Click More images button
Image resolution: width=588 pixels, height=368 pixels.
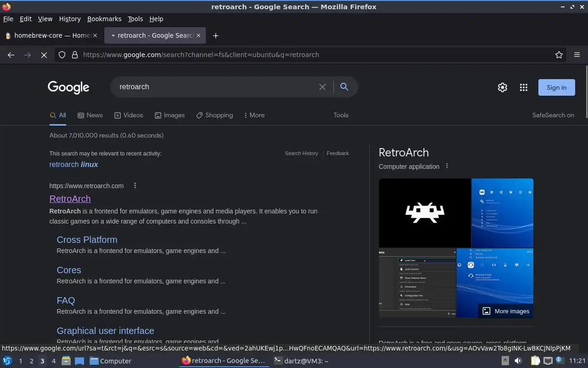(506, 311)
